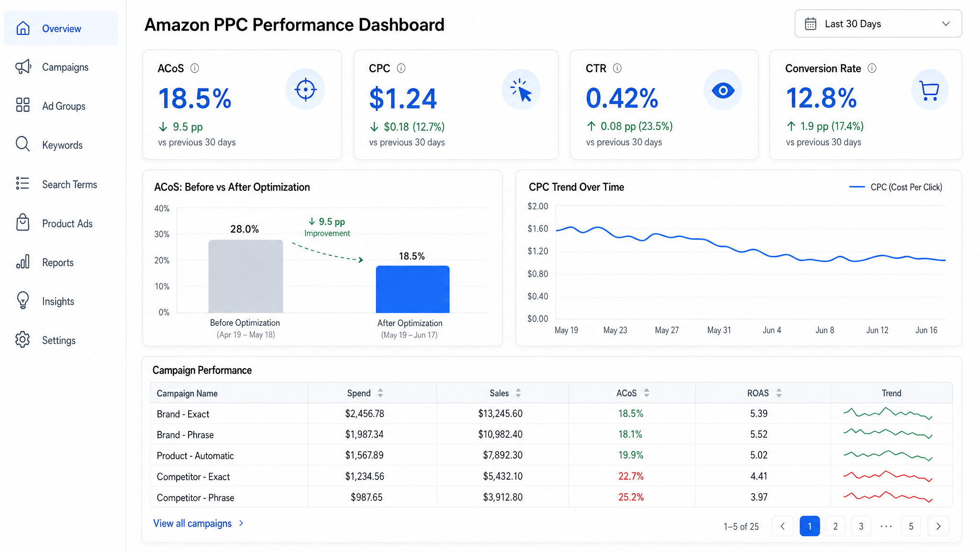The image size is (980, 551).
Task: Go to Ad Groups section
Action: (x=61, y=106)
